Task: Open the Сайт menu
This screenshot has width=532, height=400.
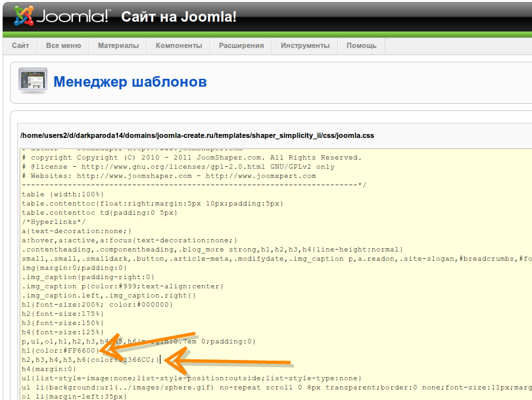Action: (20, 45)
